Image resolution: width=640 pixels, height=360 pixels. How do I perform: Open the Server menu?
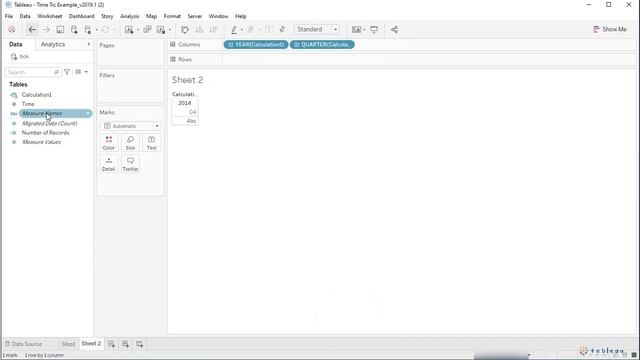tap(195, 16)
